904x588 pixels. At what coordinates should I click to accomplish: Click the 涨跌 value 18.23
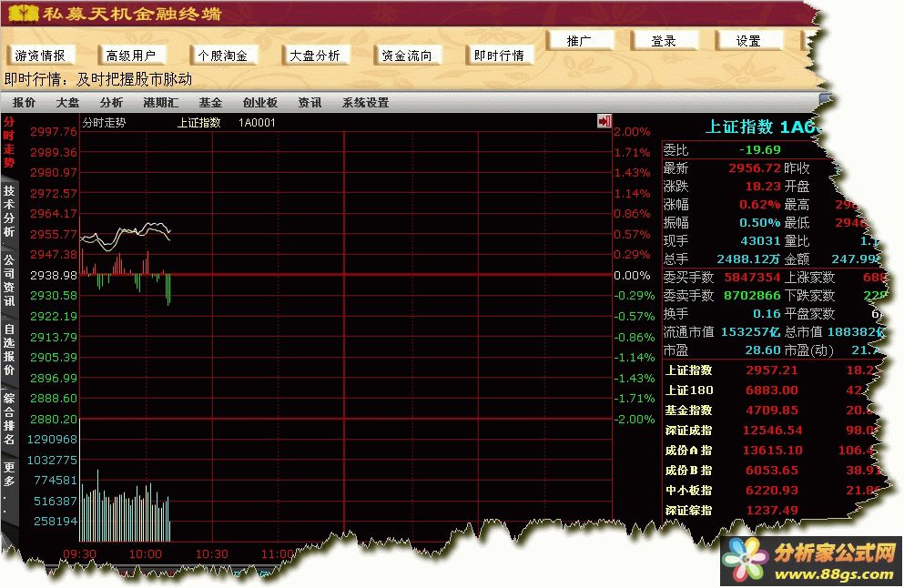pos(763,187)
